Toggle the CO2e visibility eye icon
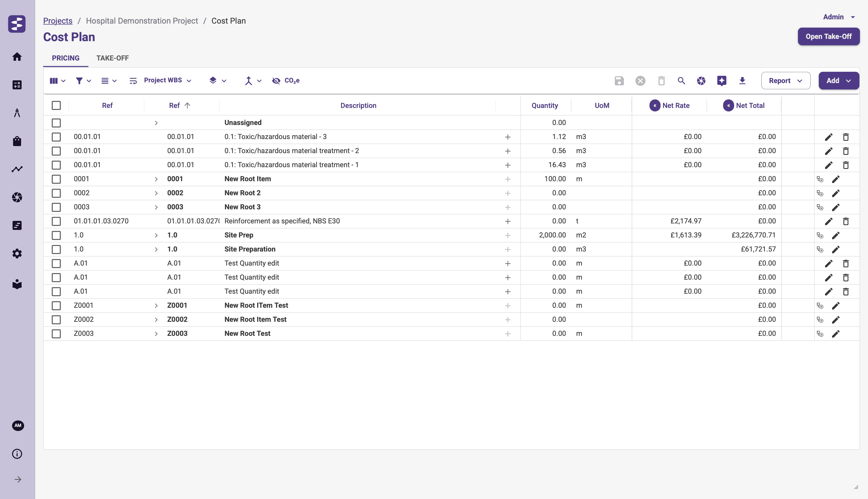The image size is (868, 499). pyautogui.click(x=276, y=81)
